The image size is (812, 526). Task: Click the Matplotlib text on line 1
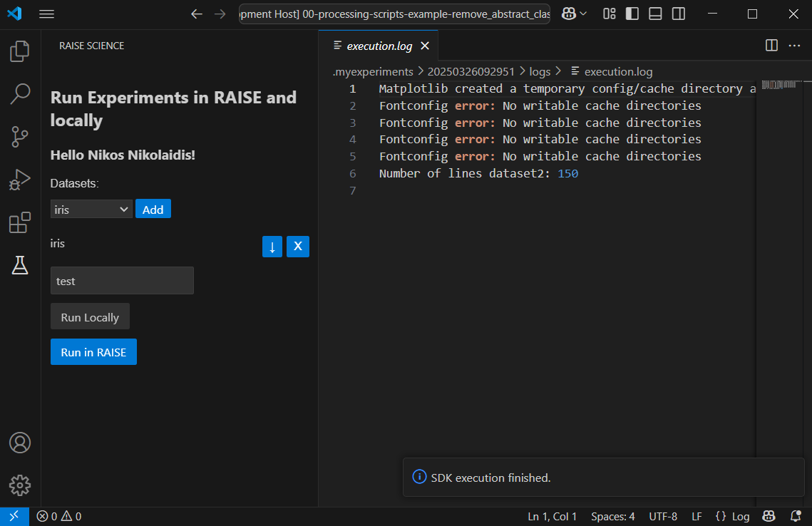(413, 88)
